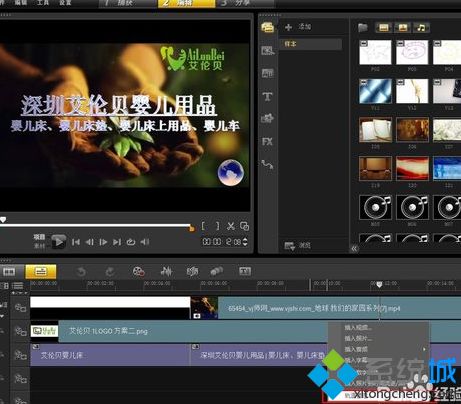Click the import media folder icon
This screenshot has width=461, height=404.
tap(363, 27)
